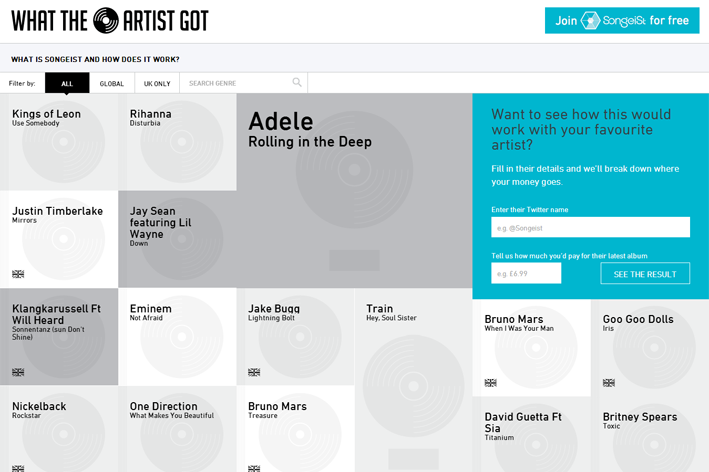Click the album price input field
Viewport: 709px width, 472px height.
(x=526, y=274)
